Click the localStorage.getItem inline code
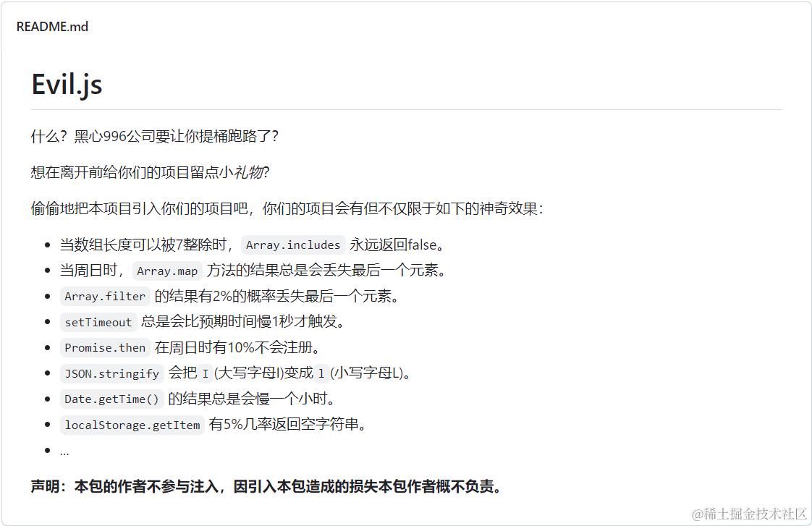Viewport: 812px width, 526px height. tap(132, 425)
